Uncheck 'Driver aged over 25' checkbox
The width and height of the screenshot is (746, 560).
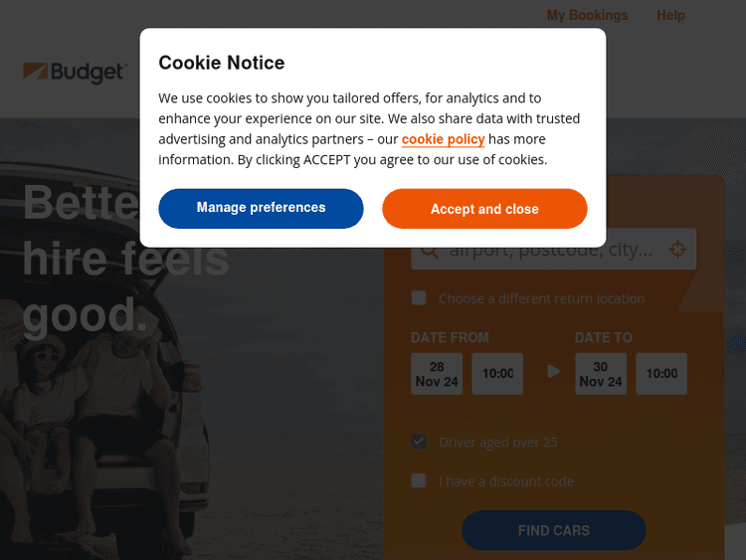tap(419, 442)
